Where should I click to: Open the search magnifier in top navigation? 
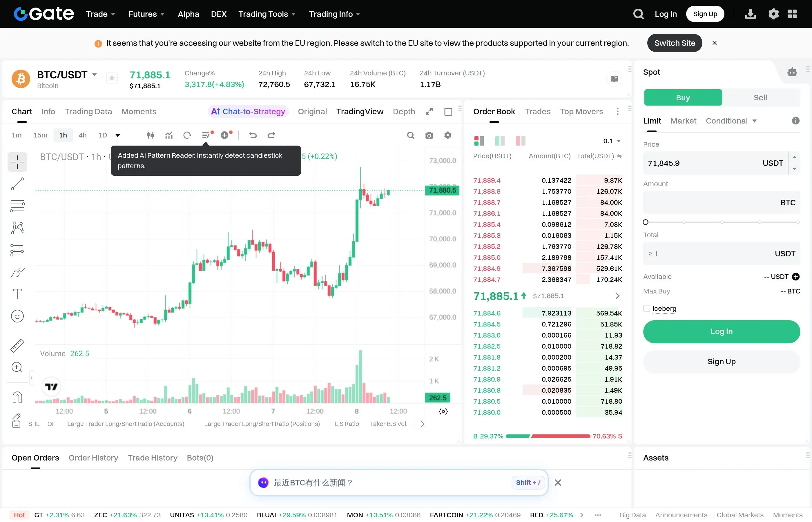click(x=639, y=14)
